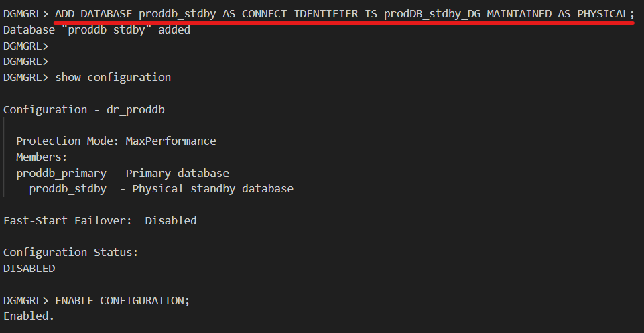Click the ENABLE CONFIGURATION; command
644x333 pixels.
(x=122, y=301)
